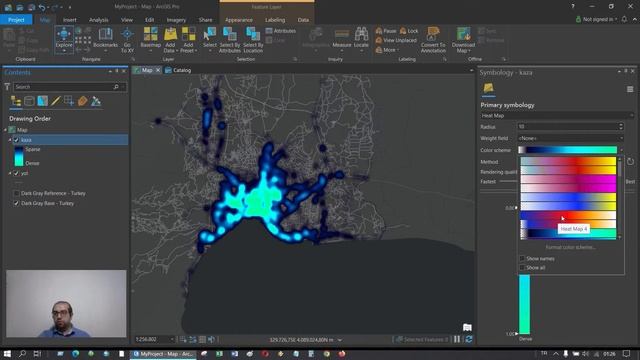Open the map scale dropdown
Screen dimensions: 640x360
(172, 339)
